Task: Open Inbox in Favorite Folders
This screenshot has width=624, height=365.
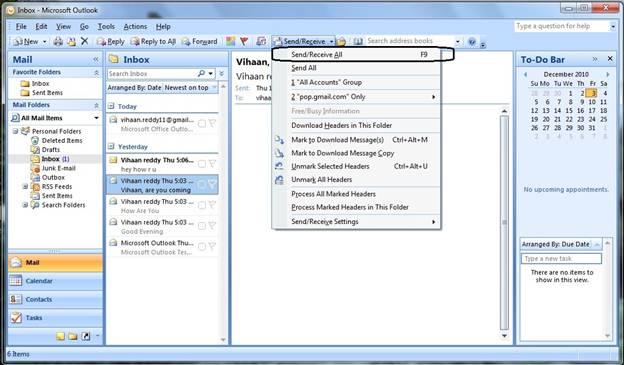Action: [40, 83]
